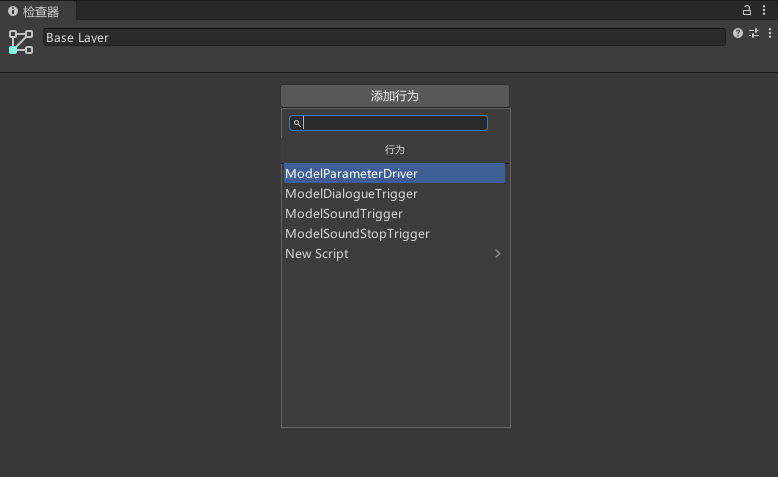Click the state machine layer icon
The height and width of the screenshot is (477, 778).
(x=21, y=42)
